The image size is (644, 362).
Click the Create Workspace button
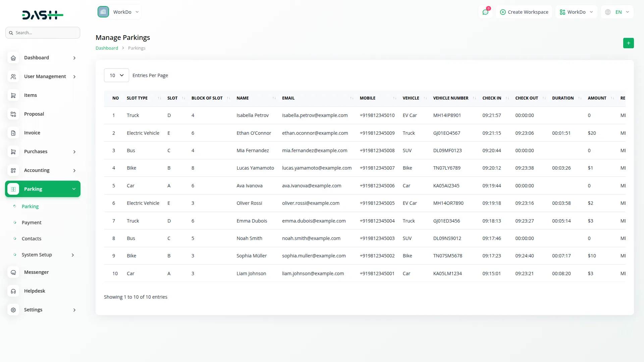point(524,12)
